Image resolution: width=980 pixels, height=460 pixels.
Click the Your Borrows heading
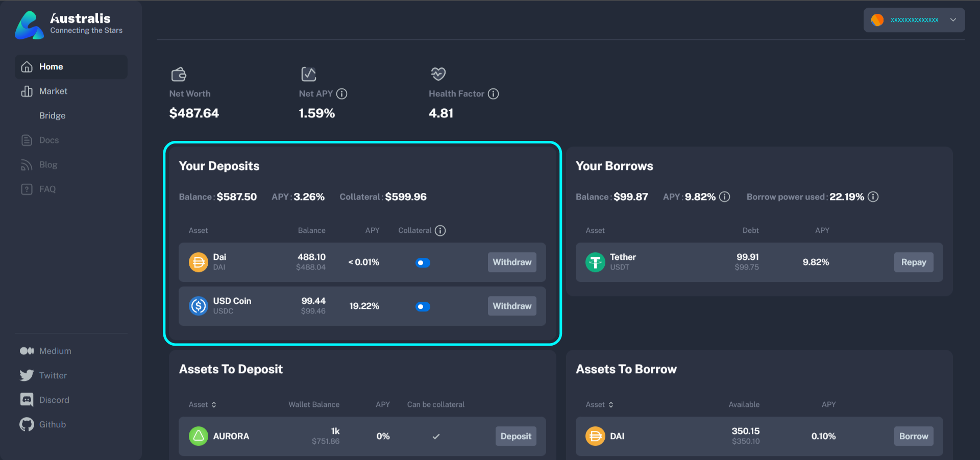(x=614, y=166)
